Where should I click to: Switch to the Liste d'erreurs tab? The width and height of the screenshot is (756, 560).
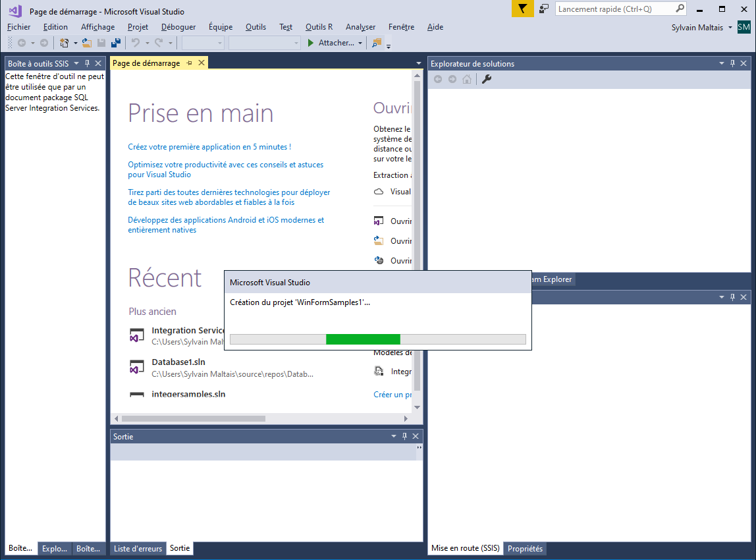click(138, 548)
